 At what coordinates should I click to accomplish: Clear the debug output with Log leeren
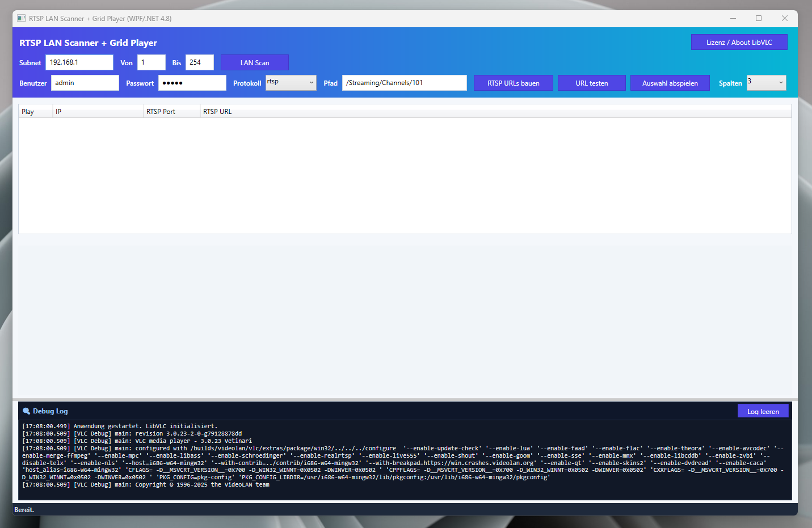(x=763, y=410)
